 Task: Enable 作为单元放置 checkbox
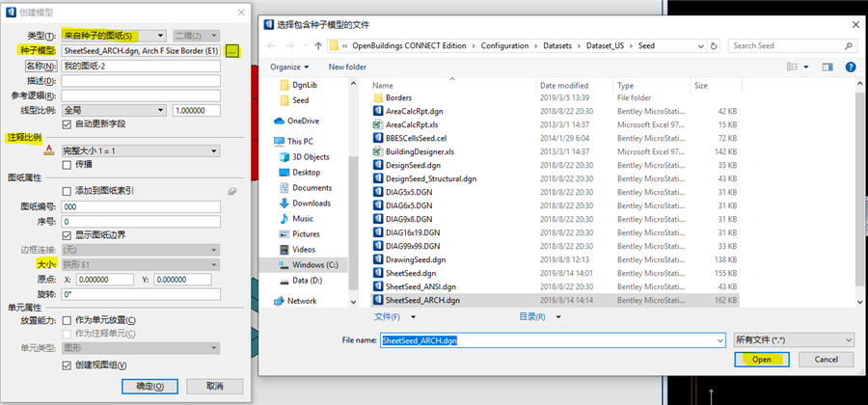point(67,320)
